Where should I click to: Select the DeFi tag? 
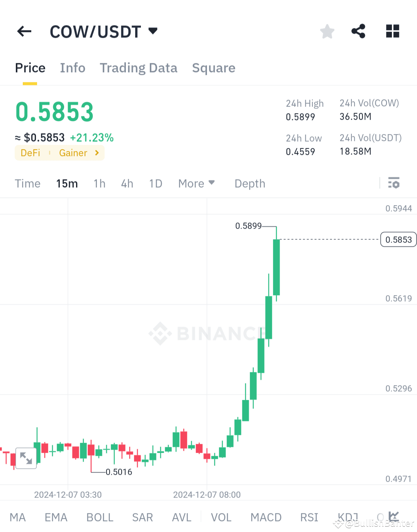point(30,153)
